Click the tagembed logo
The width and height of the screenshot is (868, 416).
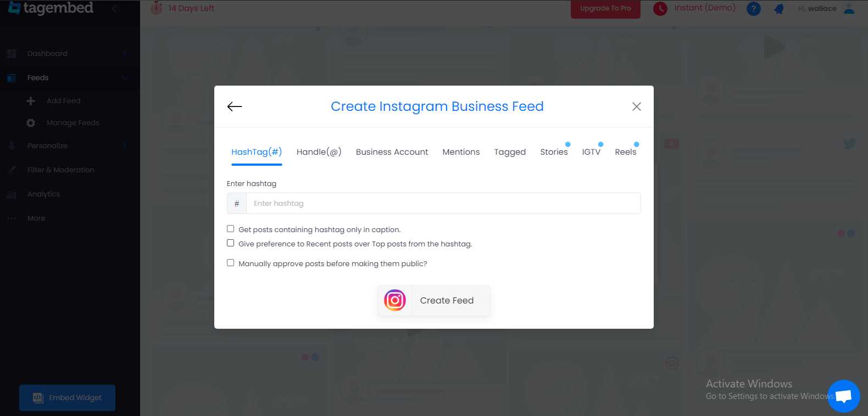pos(51,8)
